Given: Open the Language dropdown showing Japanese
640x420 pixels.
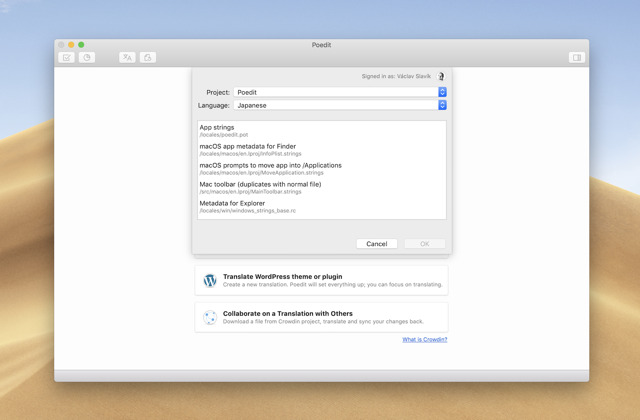Looking at the screenshot, I should click(340, 105).
